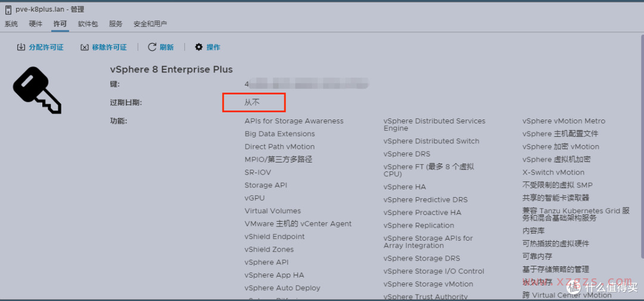Click the 刷新 button label
Viewport: 644px width, 301px height.
coord(167,47)
